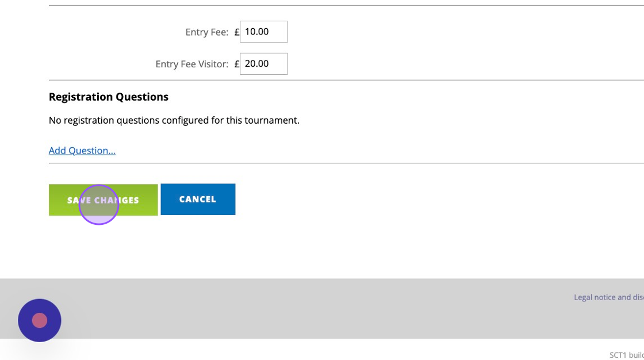Open the Add Question link
Image resolution: width=644 pixels, height=360 pixels.
point(82,151)
